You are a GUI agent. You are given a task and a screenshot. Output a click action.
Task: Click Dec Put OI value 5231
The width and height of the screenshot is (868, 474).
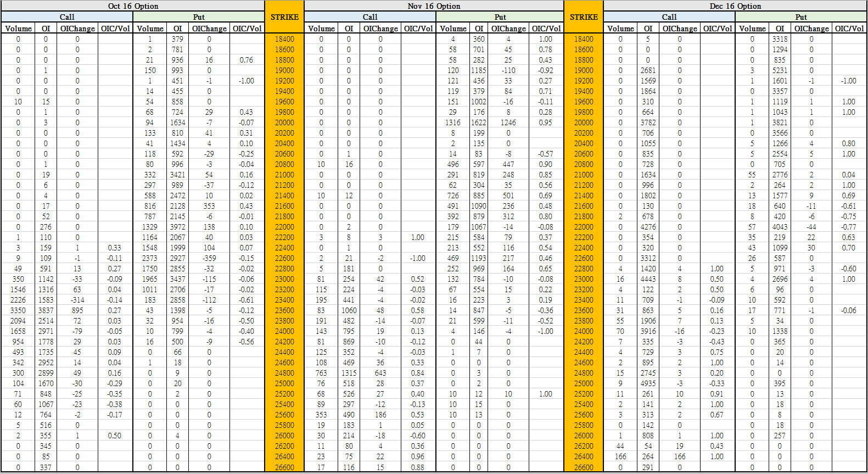click(780, 70)
